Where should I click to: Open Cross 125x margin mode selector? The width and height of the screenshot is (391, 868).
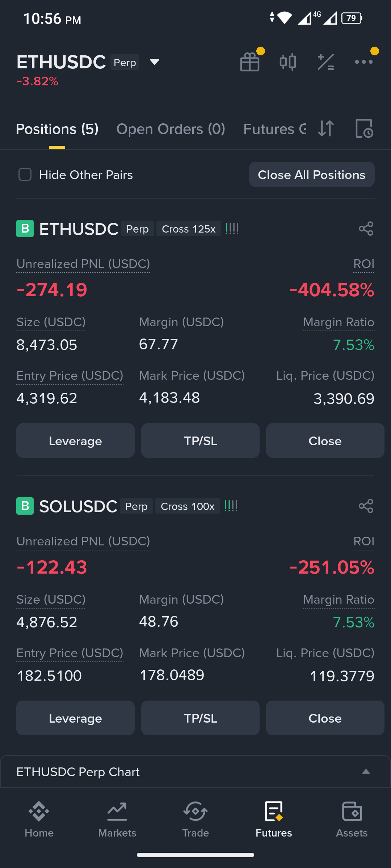[x=189, y=229]
